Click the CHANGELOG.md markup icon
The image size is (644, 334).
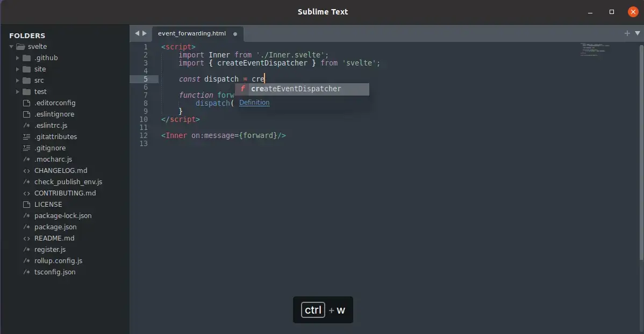click(27, 171)
